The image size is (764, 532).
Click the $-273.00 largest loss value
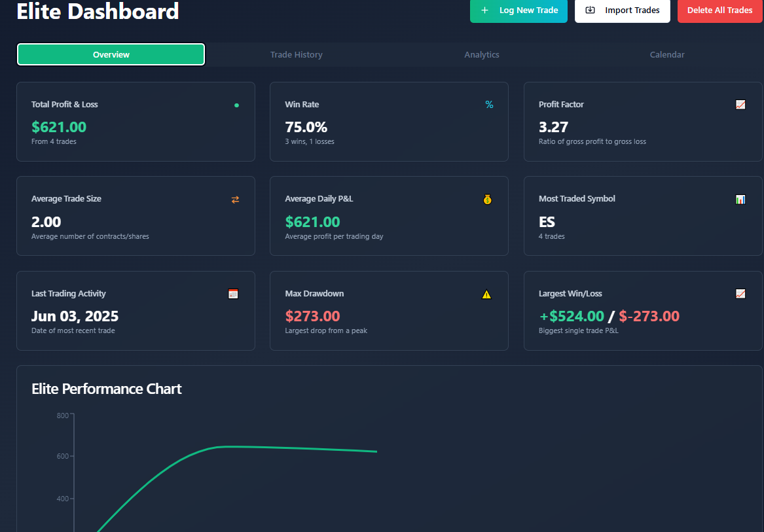[x=649, y=316]
